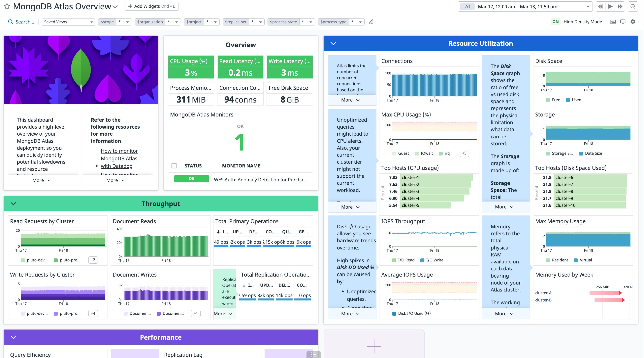The image size is (644, 358).
Task: Collapse the Throughput section
Action: coord(13,203)
